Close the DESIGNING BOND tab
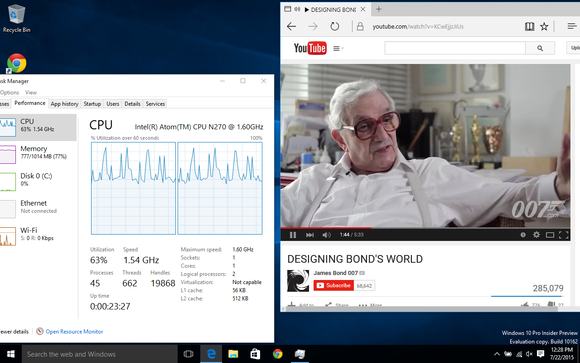Image resolution: width=580 pixels, height=363 pixels. (363, 9)
